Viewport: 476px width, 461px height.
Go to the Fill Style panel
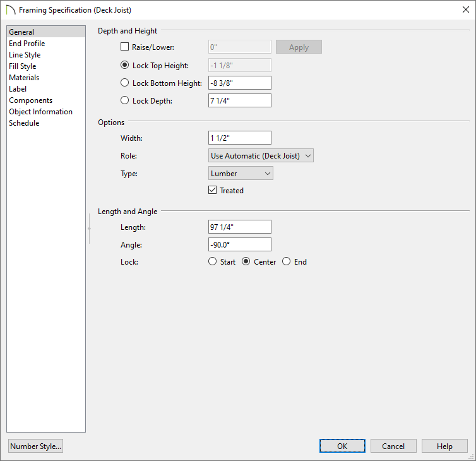[x=46, y=66]
